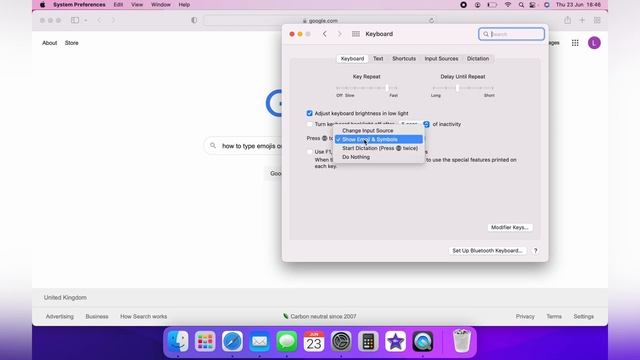
Task: Open Privacy link in Google footer
Action: (x=525, y=316)
